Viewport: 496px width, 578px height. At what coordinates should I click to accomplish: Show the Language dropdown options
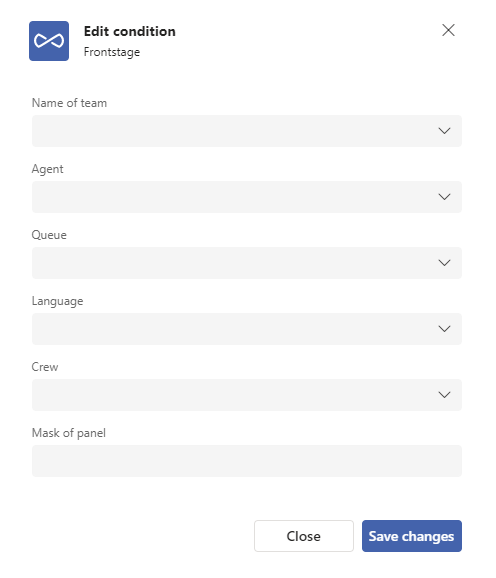point(247,329)
